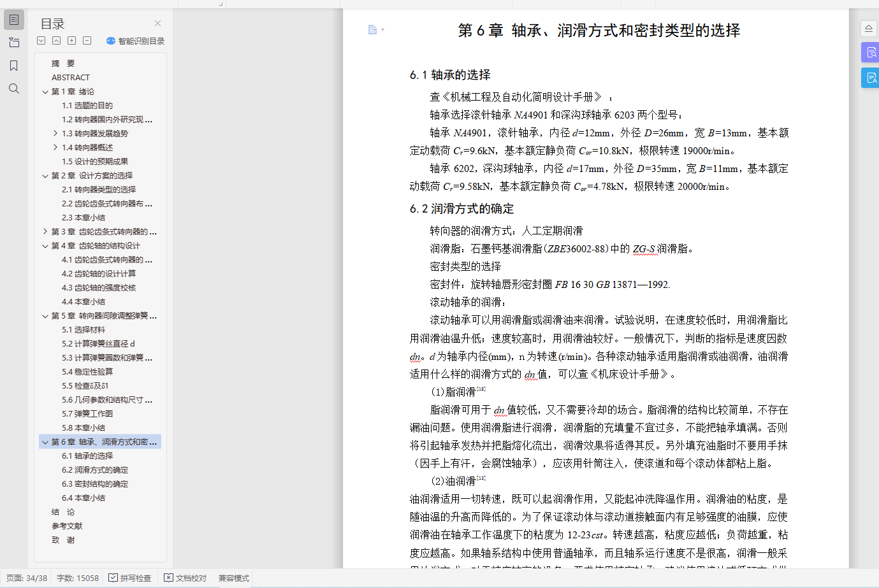Open the chapter navigation sidebar icon
The height and width of the screenshot is (588, 879).
pyautogui.click(x=14, y=43)
